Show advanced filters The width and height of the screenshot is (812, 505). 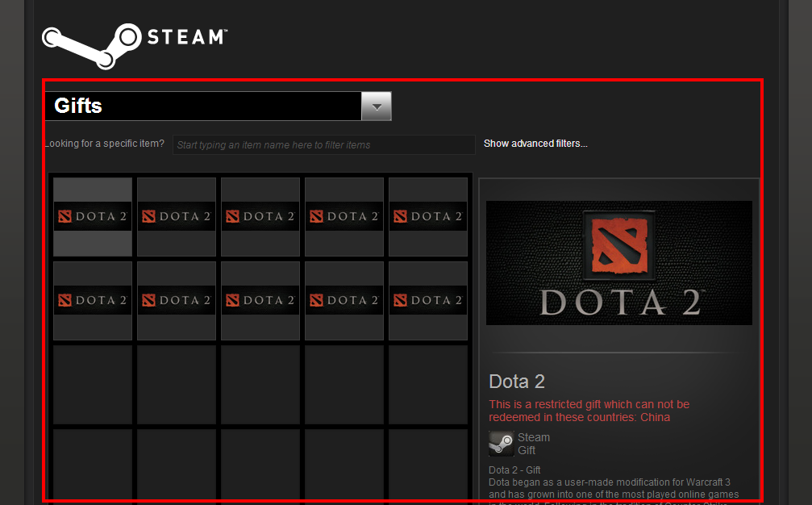coord(535,144)
